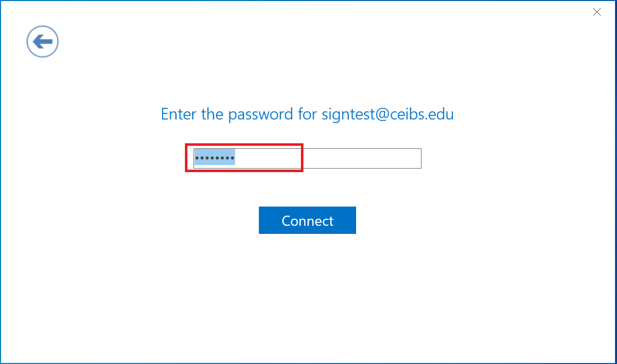Dismiss the window using the X icon
Screen dimensions: 617x364
[597, 12]
